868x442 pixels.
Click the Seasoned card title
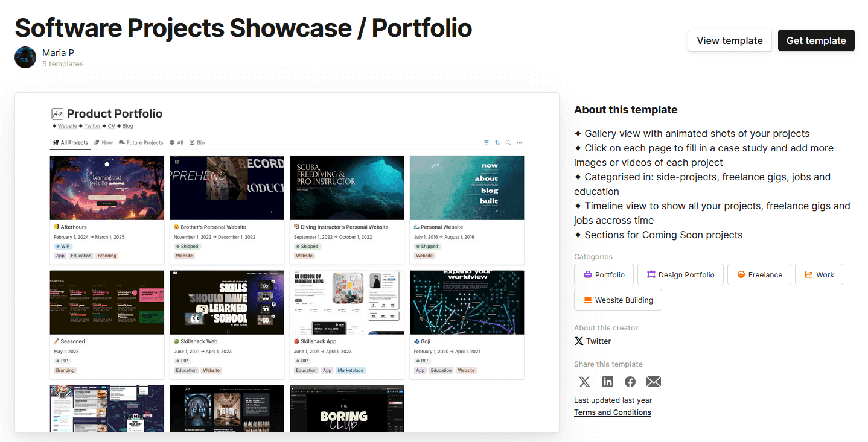[73, 342]
